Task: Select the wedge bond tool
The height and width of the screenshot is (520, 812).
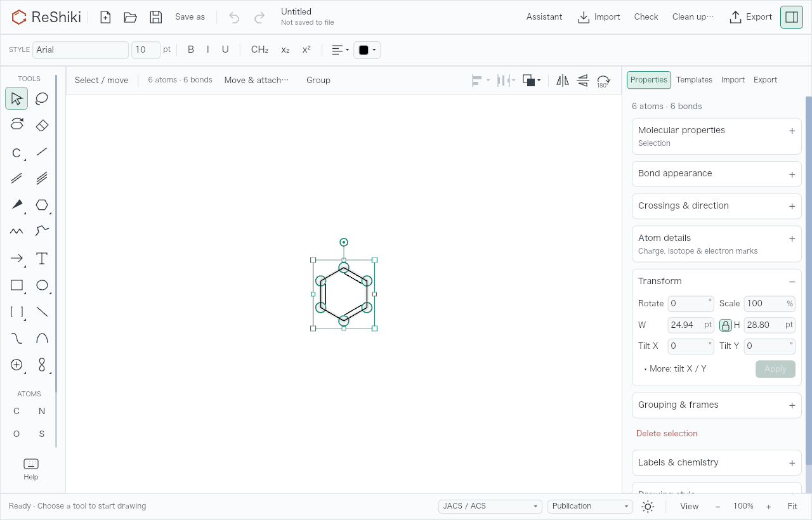Action: tap(16, 205)
